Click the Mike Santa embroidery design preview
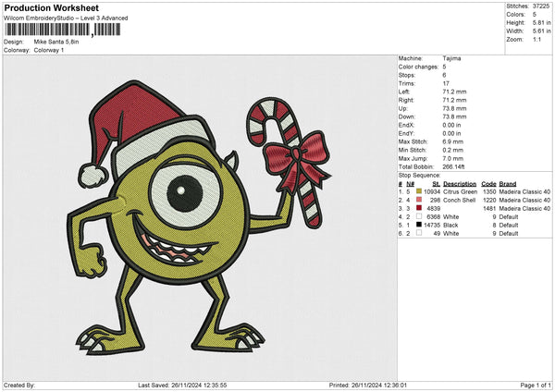555x392 pixels. click(199, 216)
